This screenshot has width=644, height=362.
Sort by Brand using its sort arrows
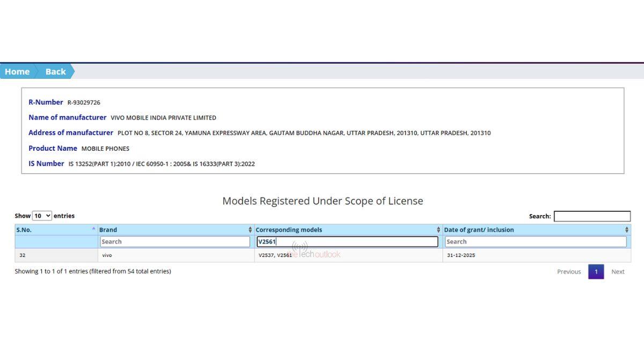(x=250, y=230)
